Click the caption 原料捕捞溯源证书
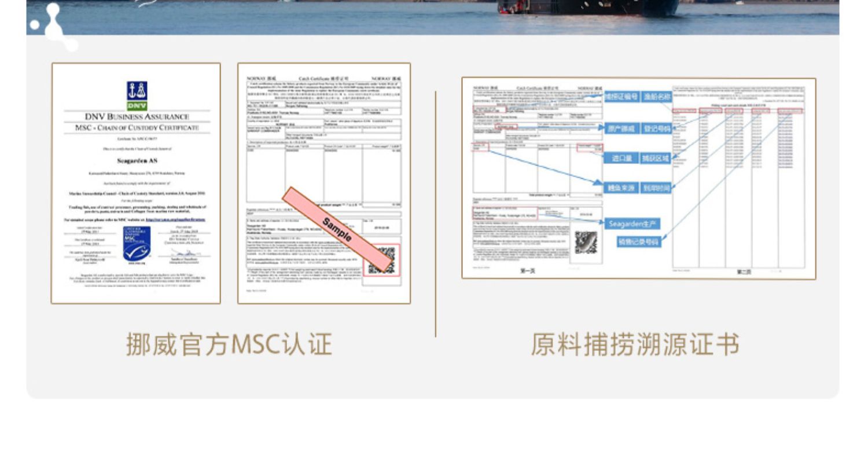 click(635, 344)
